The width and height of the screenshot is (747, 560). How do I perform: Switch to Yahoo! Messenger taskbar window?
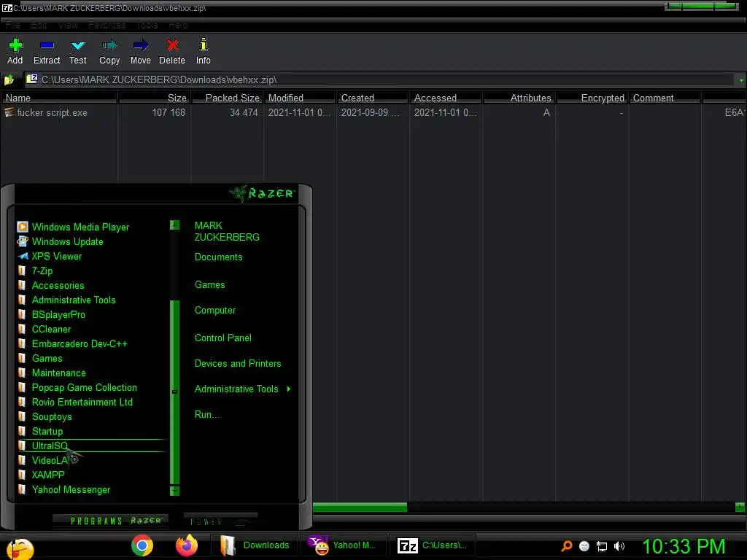pyautogui.click(x=344, y=545)
